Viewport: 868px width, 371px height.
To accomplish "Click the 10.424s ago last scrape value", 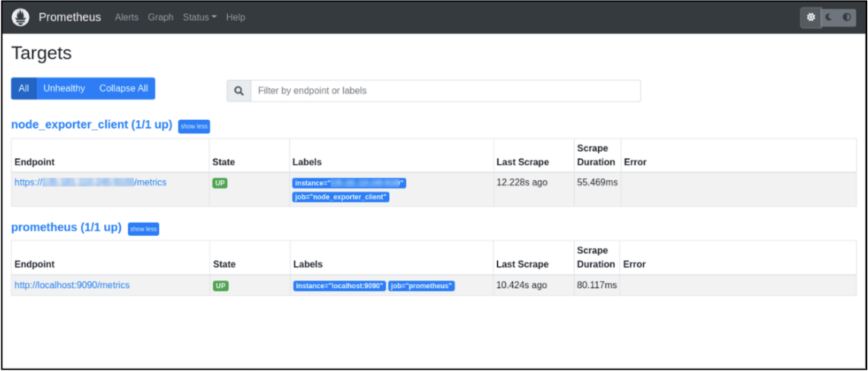I will coord(522,285).
